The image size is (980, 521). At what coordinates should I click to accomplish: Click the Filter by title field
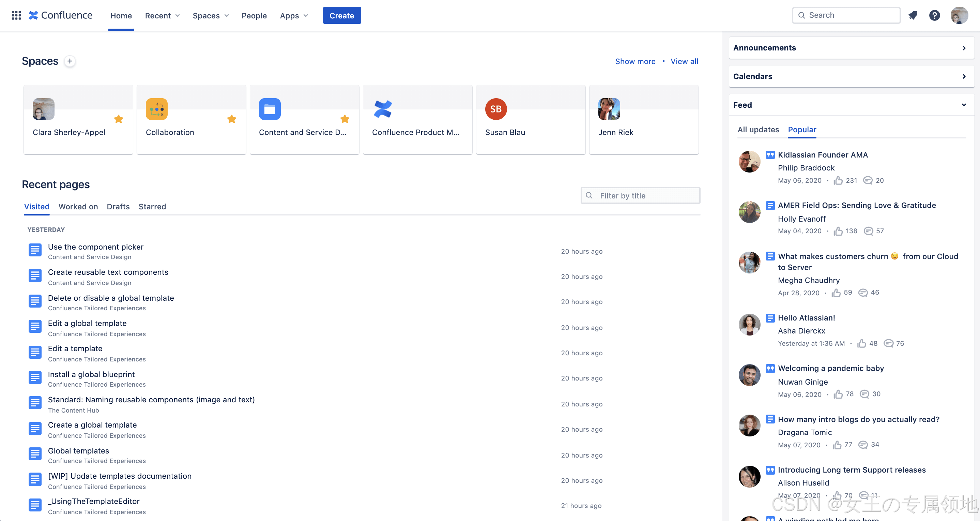pos(640,195)
